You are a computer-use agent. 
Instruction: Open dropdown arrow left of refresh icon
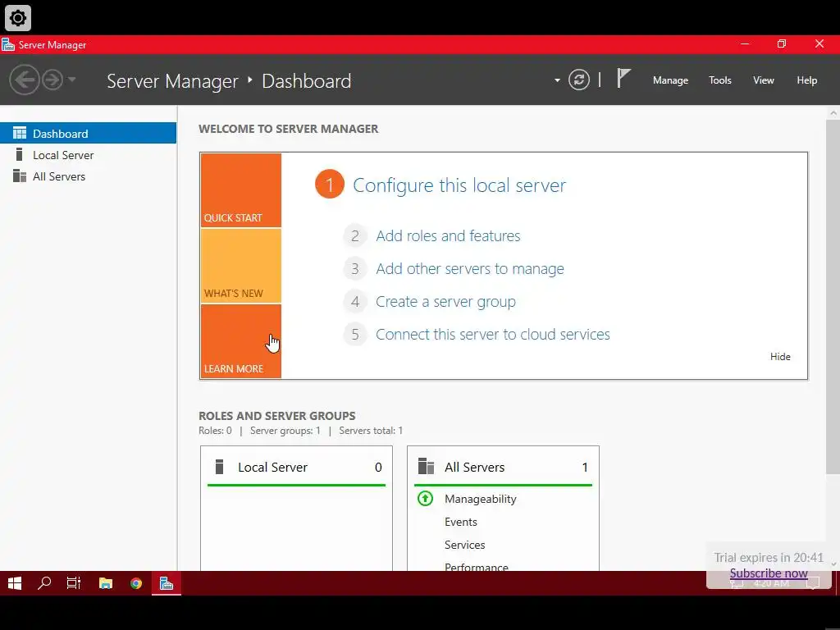[557, 80]
